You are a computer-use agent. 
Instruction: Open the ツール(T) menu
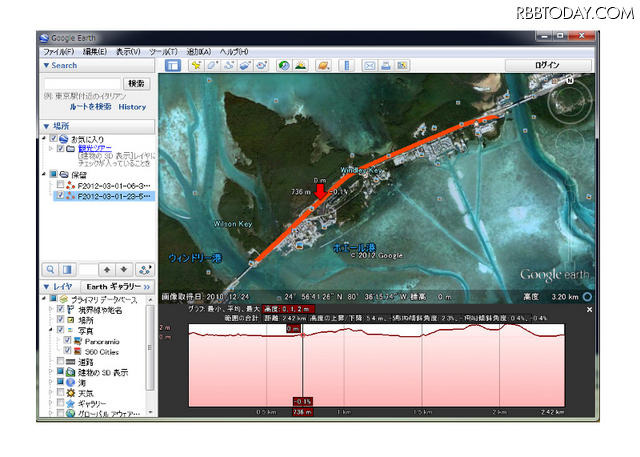point(163,52)
